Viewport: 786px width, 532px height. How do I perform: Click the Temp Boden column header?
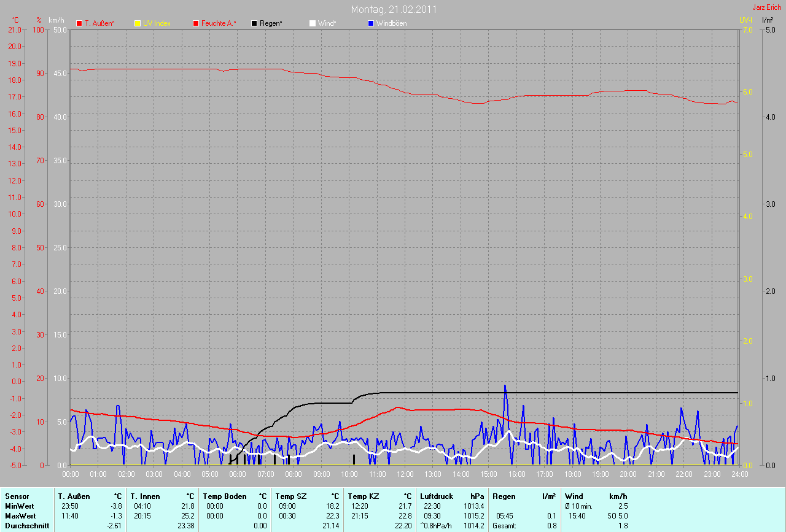tap(224, 496)
